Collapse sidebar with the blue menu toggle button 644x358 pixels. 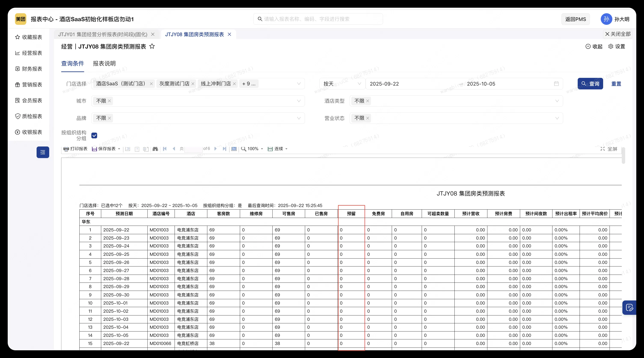43,152
